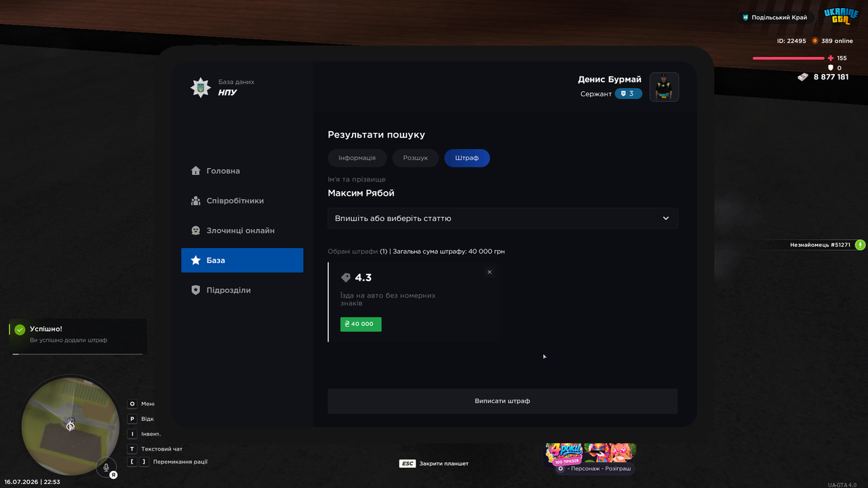Click the T key hint for Текстовий чат
The width and height of the screenshot is (868, 488).
[x=132, y=449]
